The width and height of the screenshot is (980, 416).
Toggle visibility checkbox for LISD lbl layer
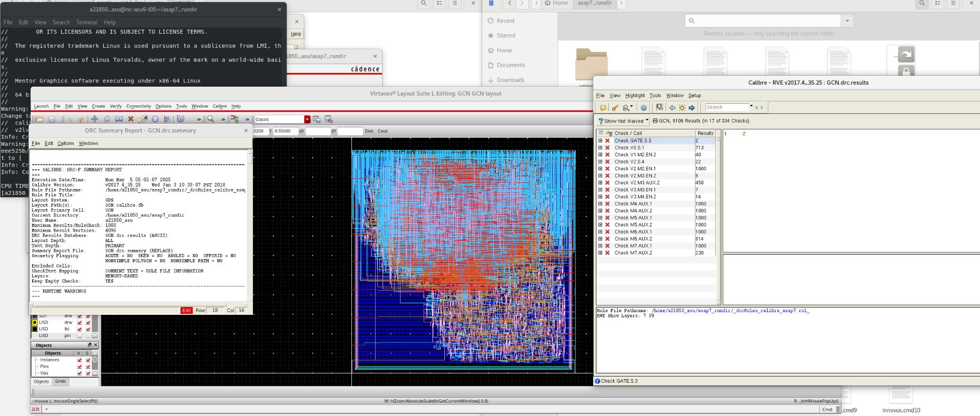[x=79, y=329]
